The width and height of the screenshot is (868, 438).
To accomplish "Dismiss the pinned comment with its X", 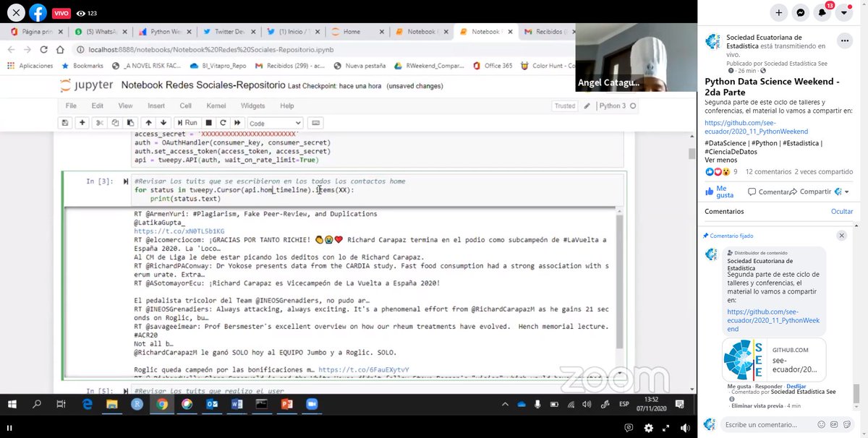I will coord(842,236).
